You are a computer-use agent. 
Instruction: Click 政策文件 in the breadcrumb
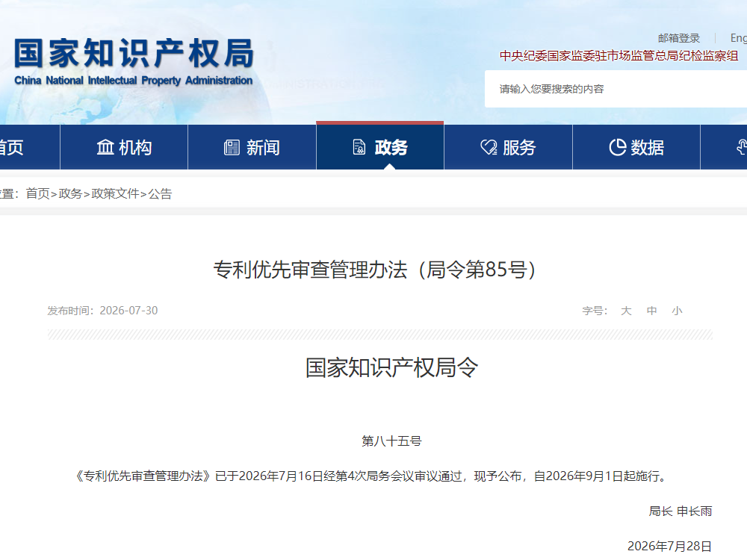pyautogui.click(x=115, y=193)
